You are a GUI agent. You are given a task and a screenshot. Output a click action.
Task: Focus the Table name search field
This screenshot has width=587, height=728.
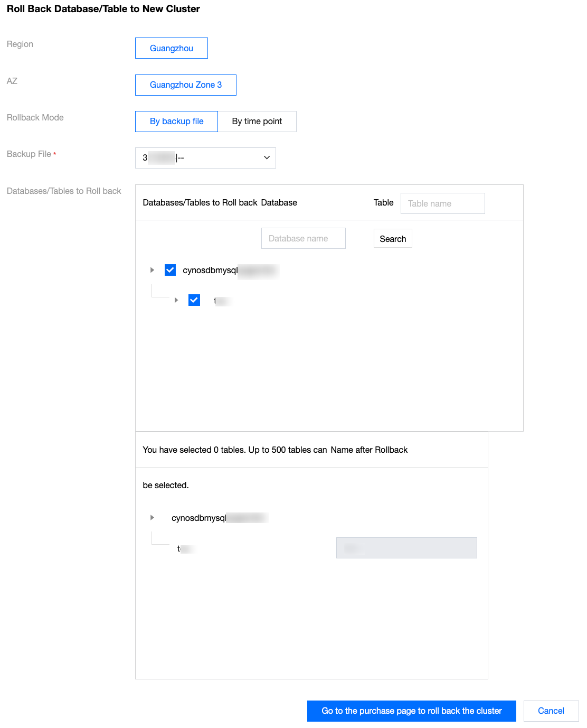click(x=442, y=203)
